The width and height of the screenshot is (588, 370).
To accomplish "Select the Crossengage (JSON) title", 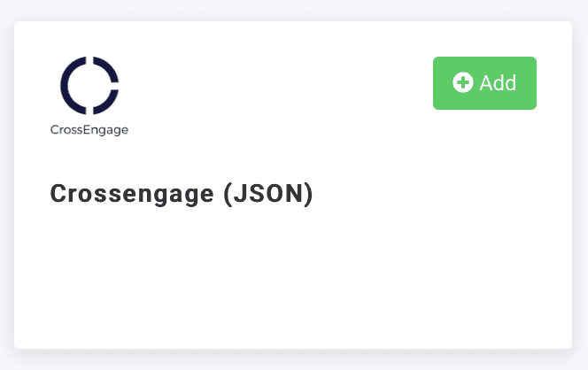I will point(182,194).
